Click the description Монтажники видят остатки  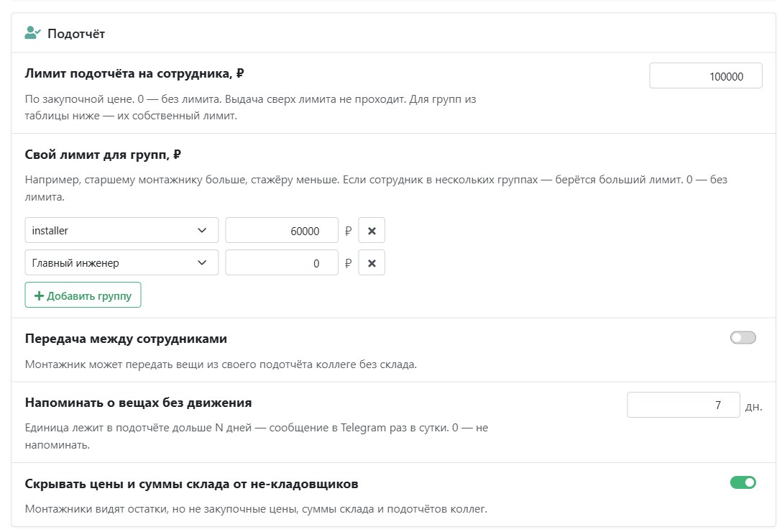point(256,509)
